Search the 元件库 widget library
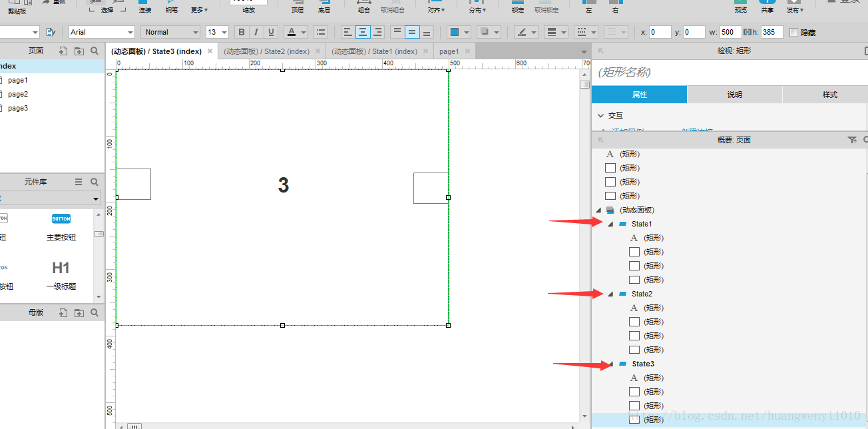Screen dimensions: 868x429 tap(95, 182)
